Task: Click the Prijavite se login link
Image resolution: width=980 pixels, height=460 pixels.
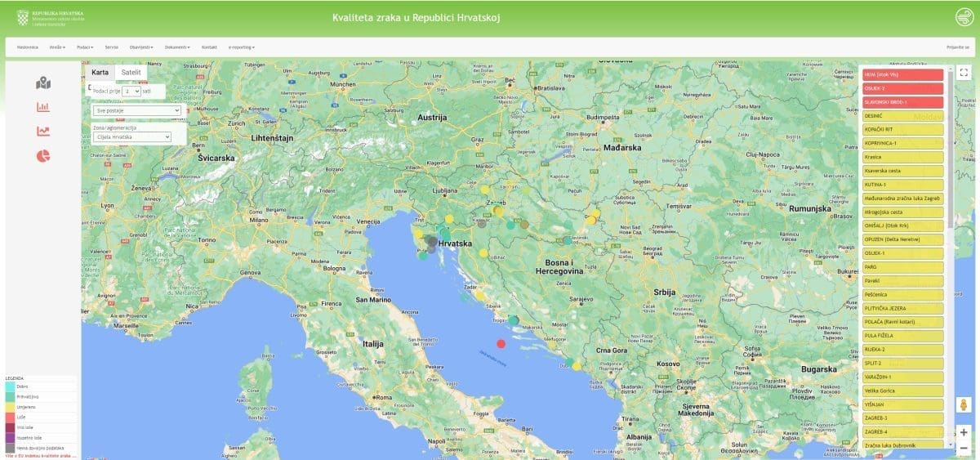Action: [x=958, y=47]
